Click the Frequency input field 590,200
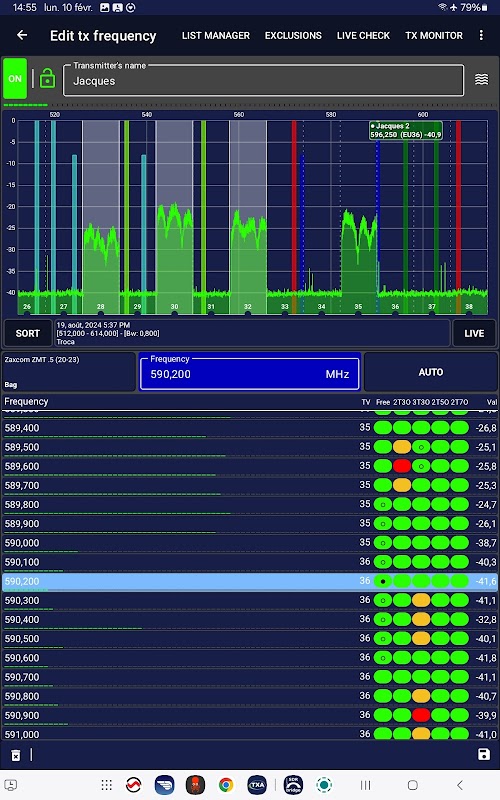This screenshot has height=800, width=500. coord(249,373)
